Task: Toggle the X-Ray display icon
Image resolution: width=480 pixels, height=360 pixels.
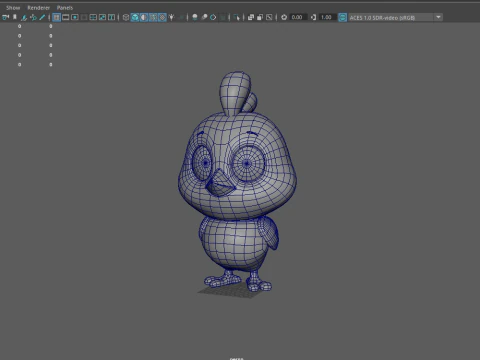Action: [x=251, y=17]
